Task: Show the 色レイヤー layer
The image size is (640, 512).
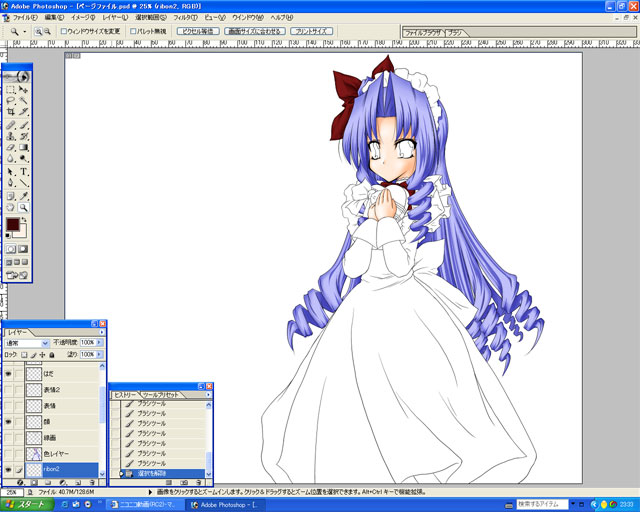Action: (8, 454)
